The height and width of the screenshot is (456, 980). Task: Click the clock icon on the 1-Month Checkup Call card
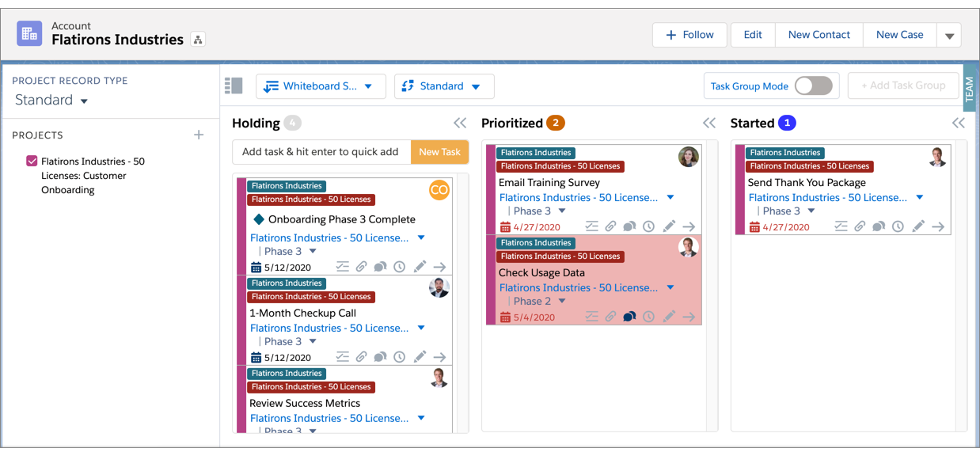(399, 356)
